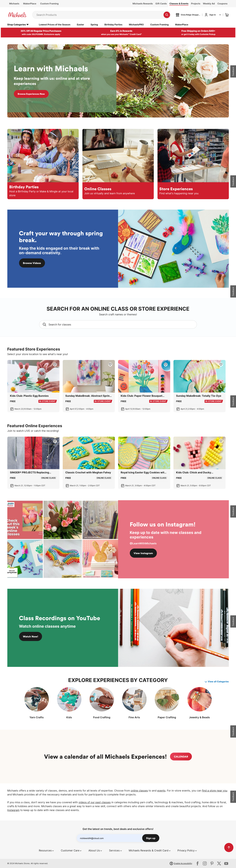Click the Search for classes field
Screen dimensions: 236x868
click(118, 324)
